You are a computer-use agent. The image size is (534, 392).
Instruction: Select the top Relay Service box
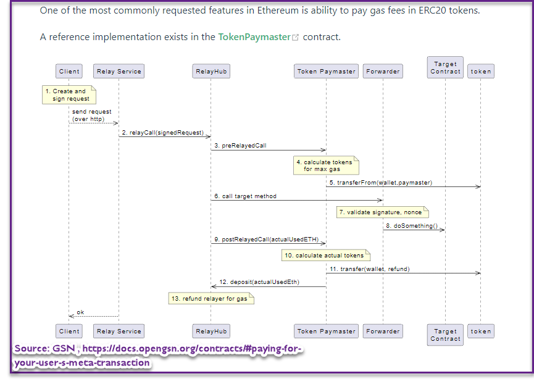click(119, 71)
